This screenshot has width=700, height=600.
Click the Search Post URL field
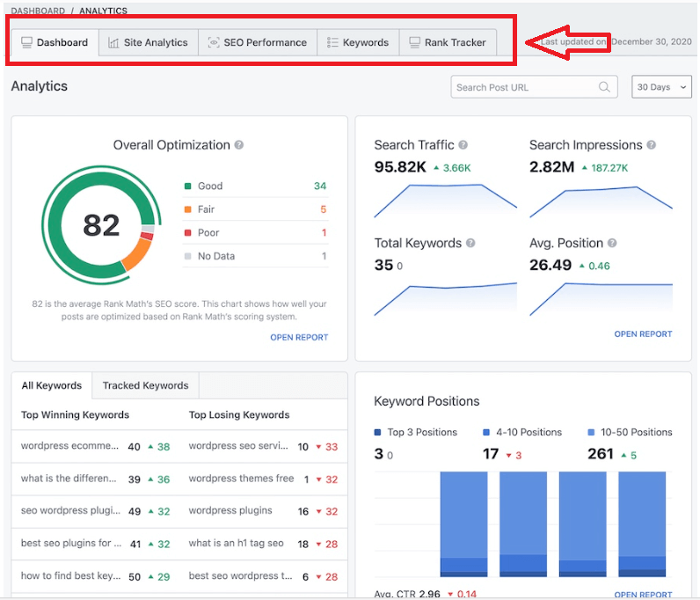point(524,87)
